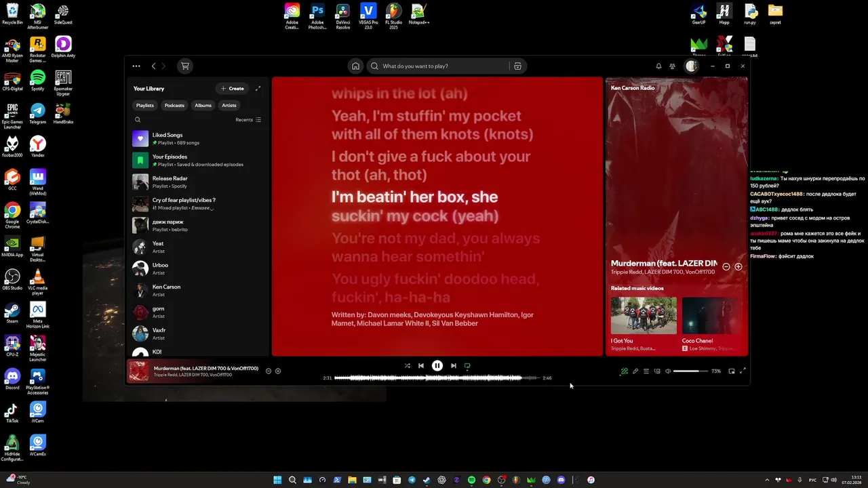The image size is (868, 488).
Task: Click minus icon in Ken Carson Radio panel
Action: pos(726,267)
